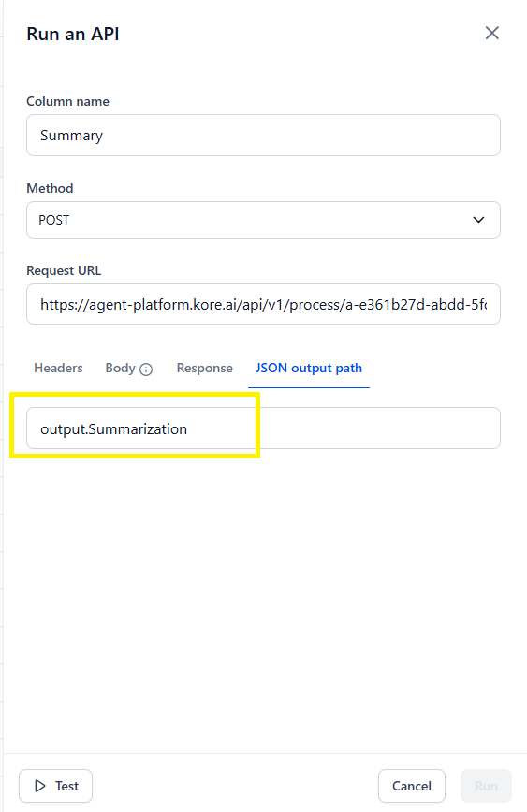The image size is (527, 812).
Task: Click the Column name label
Action: (68, 101)
